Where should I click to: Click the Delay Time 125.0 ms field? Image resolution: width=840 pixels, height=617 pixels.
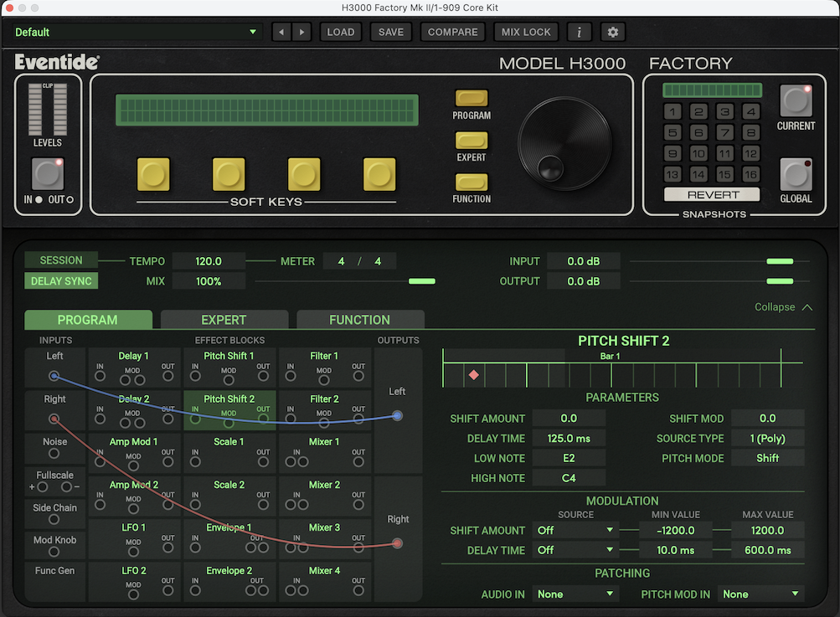(569, 439)
